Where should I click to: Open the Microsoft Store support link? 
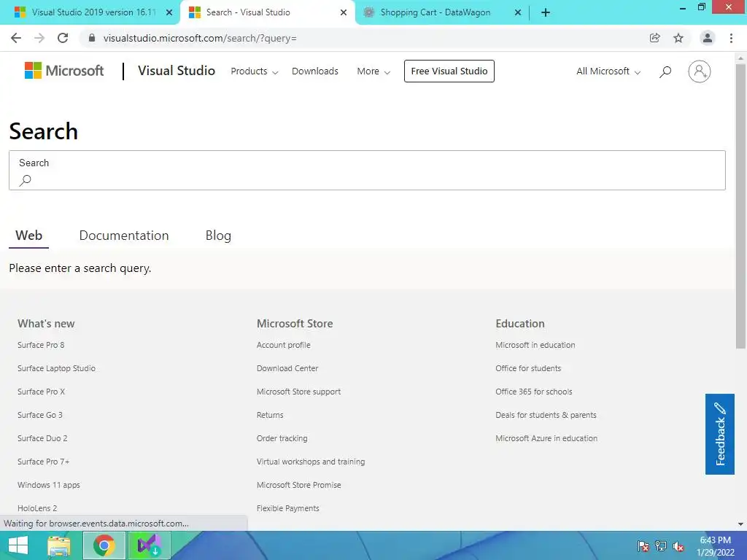click(x=298, y=392)
